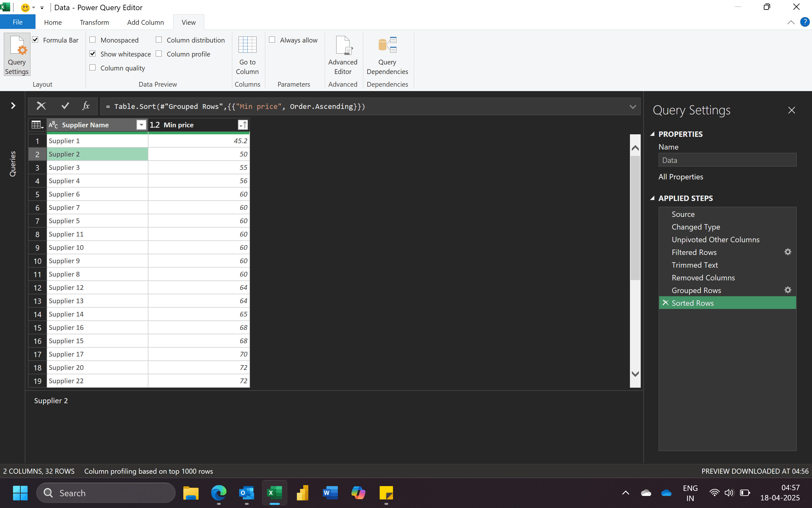Select Unpivoted Other Columns step

coord(727,239)
